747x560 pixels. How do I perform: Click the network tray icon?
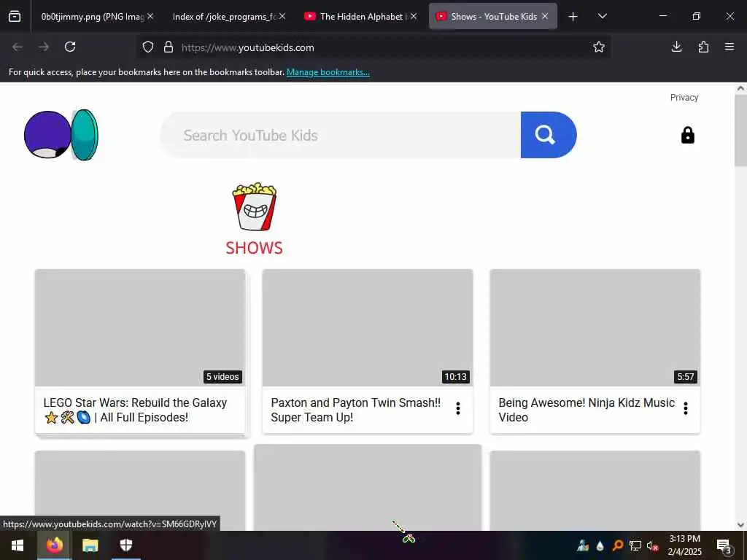pos(635,545)
